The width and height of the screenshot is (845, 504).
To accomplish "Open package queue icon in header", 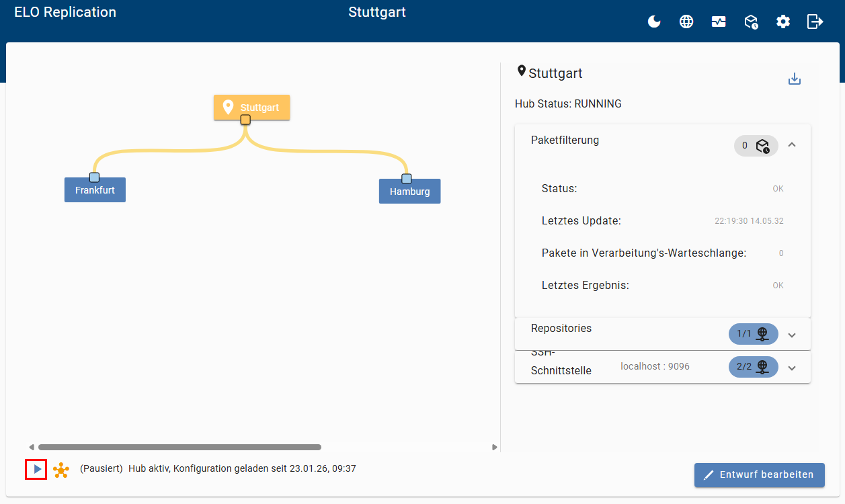I will [x=751, y=22].
